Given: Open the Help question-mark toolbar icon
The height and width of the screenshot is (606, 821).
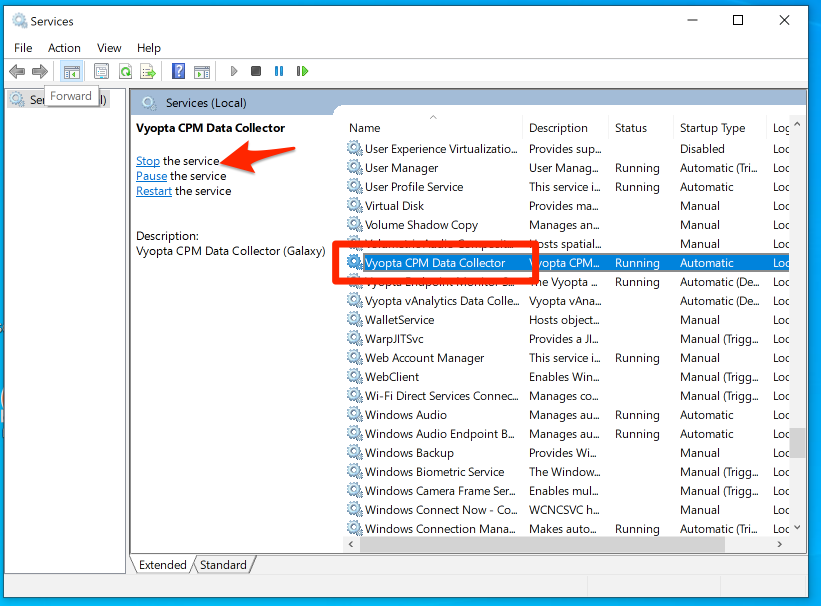Looking at the screenshot, I should pos(179,71).
